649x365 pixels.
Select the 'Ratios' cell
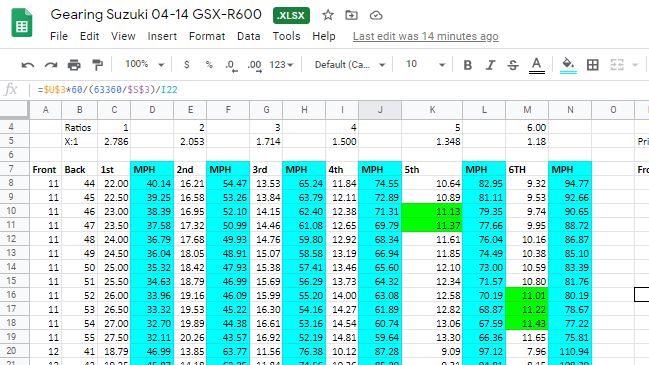[79, 127]
